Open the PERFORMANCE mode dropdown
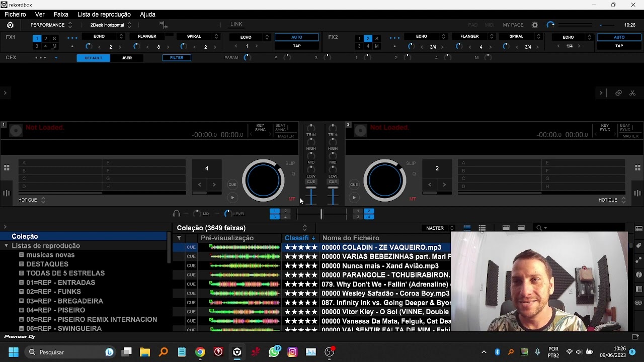This screenshot has width=644, height=362. (x=51, y=25)
